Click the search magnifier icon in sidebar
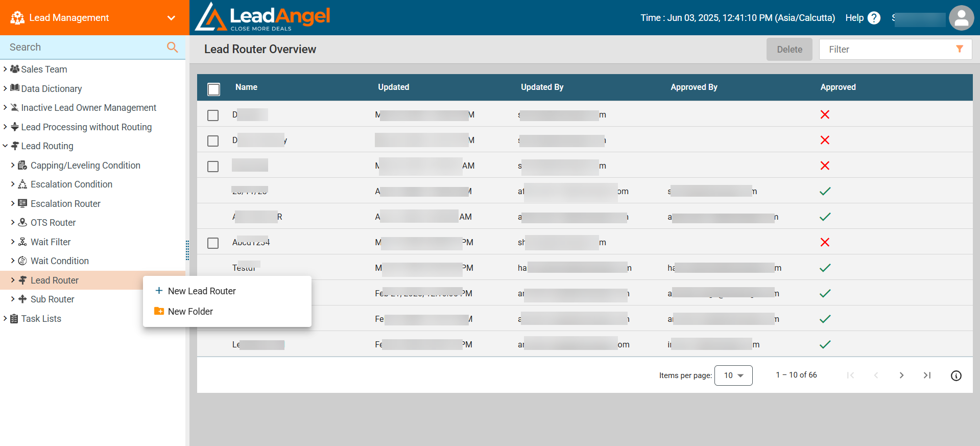Image resolution: width=980 pixels, height=446 pixels. pos(173,47)
